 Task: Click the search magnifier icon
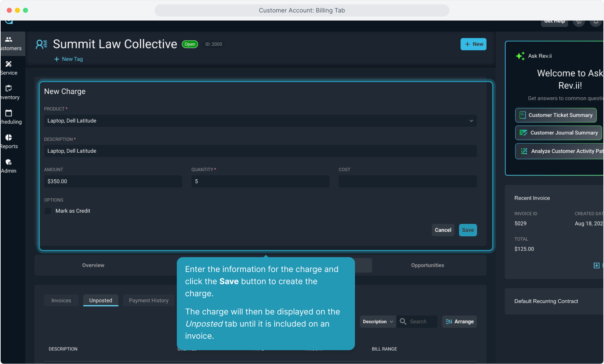click(x=403, y=322)
